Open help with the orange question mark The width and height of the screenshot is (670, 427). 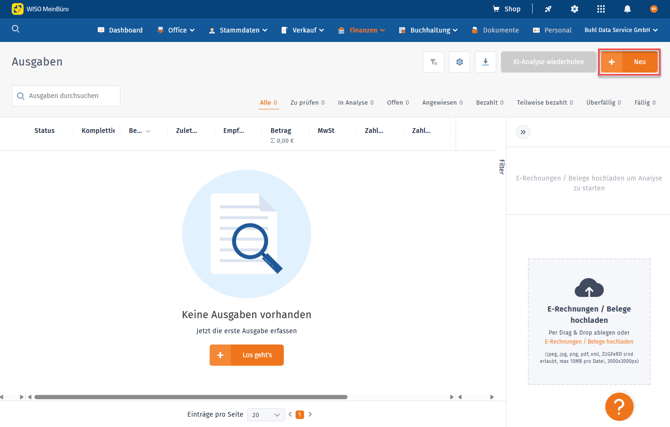click(619, 406)
